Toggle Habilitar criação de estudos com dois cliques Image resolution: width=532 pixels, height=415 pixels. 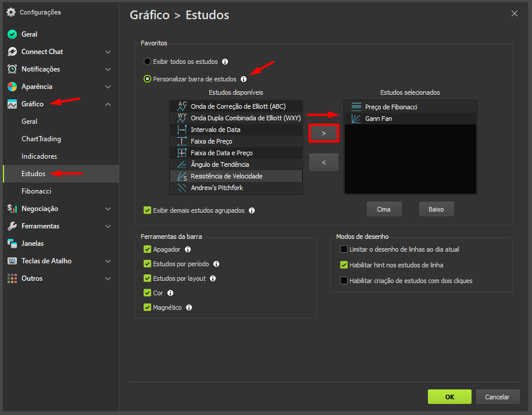344,281
